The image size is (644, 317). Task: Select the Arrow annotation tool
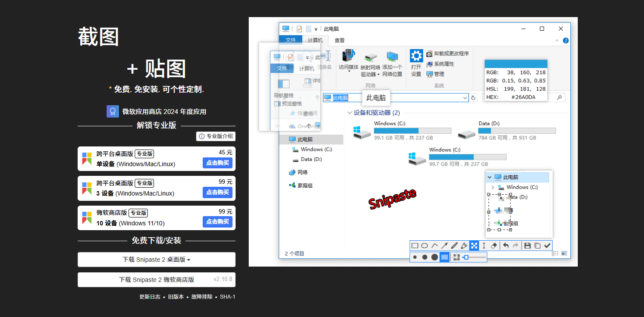[x=444, y=246]
